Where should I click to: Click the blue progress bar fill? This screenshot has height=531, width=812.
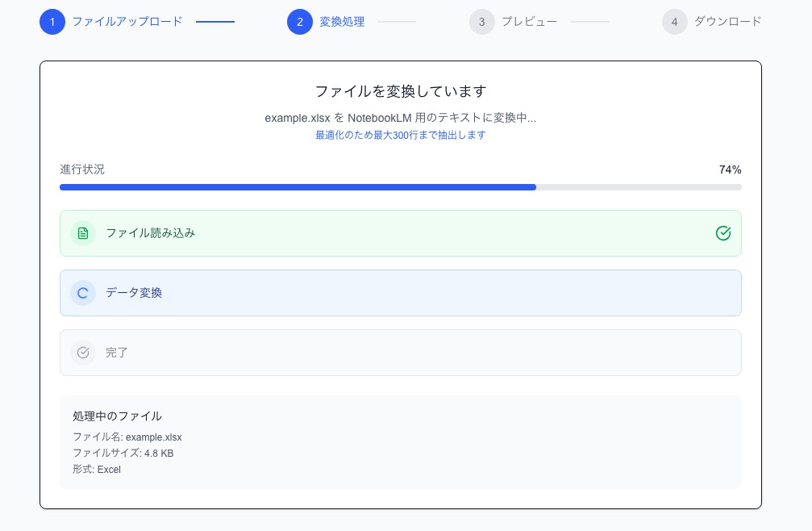pos(298,187)
